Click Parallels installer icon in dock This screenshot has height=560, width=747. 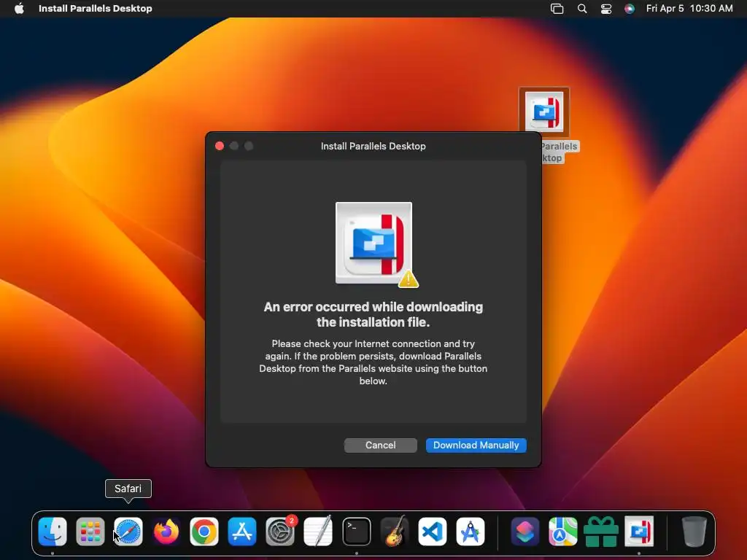point(639,531)
